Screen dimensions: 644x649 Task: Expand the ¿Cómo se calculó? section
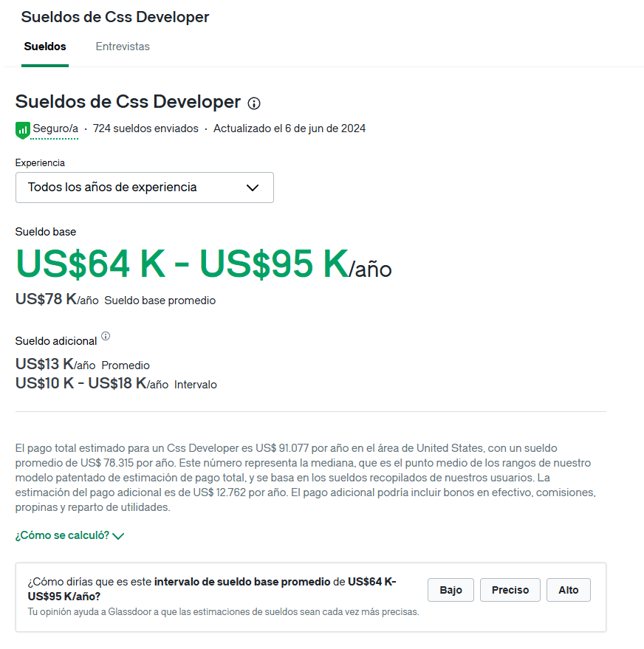click(x=69, y=535)
